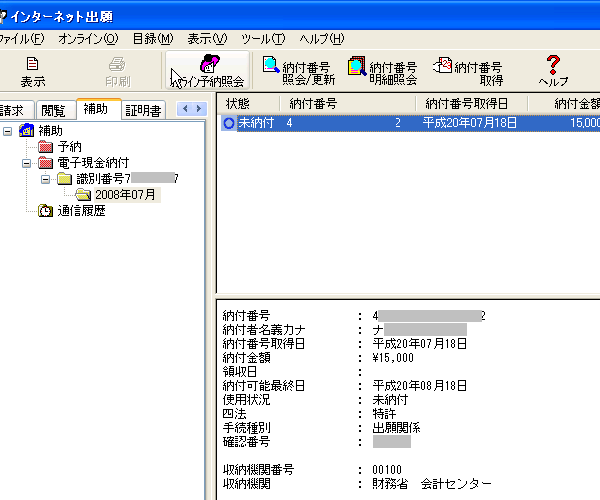
Task: Open the ツール menu
Action: pos(263,39)
